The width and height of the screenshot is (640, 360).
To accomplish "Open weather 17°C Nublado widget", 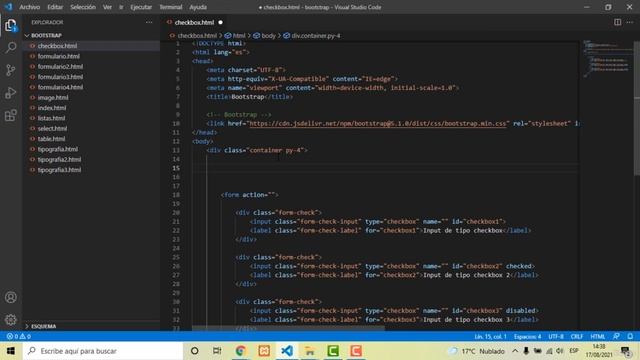I will click(477, 351).
